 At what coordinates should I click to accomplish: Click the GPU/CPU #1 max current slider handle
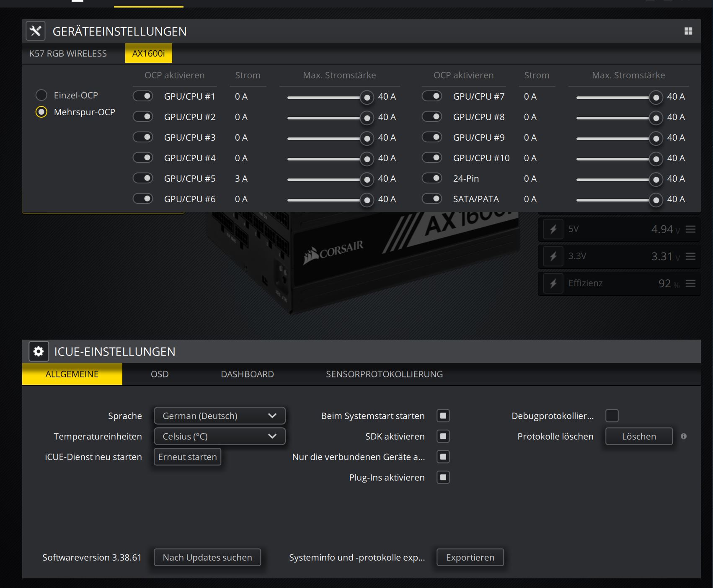(367, 98)
